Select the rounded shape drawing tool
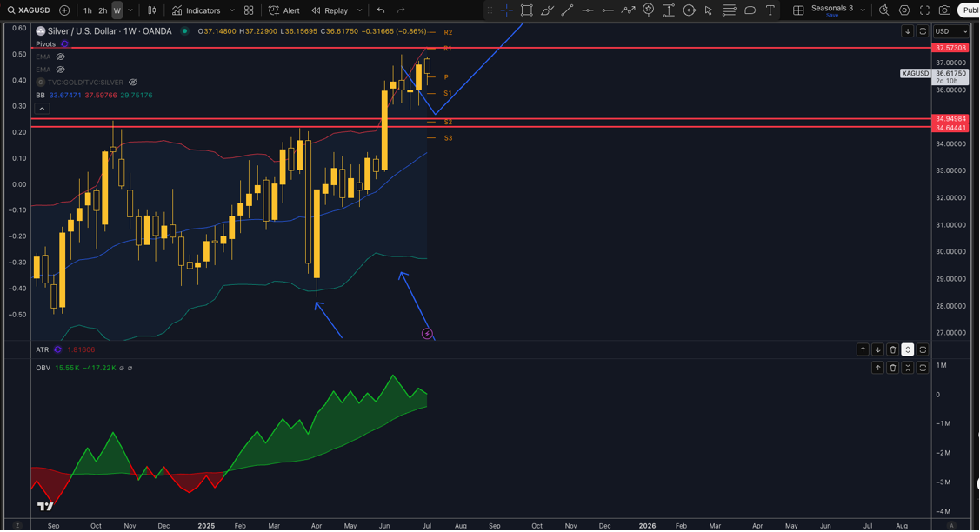Image resolution: width=980 pixels, height=532 pixels. [x=750, y=10]
